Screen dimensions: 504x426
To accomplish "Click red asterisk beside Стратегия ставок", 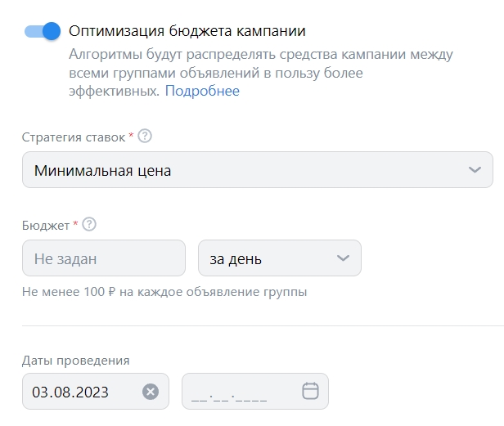I will tap(131, 135).
